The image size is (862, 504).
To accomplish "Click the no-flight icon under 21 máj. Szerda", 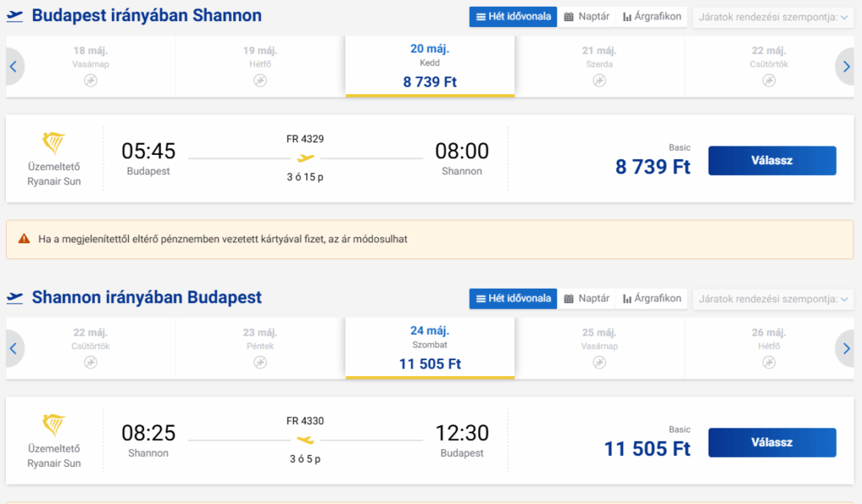I will (x=599, y=81).
